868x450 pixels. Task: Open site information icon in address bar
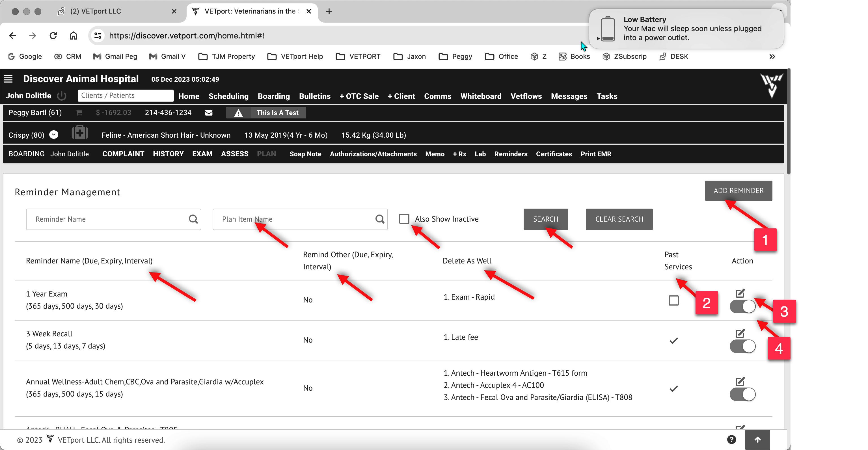click(98, 35)
